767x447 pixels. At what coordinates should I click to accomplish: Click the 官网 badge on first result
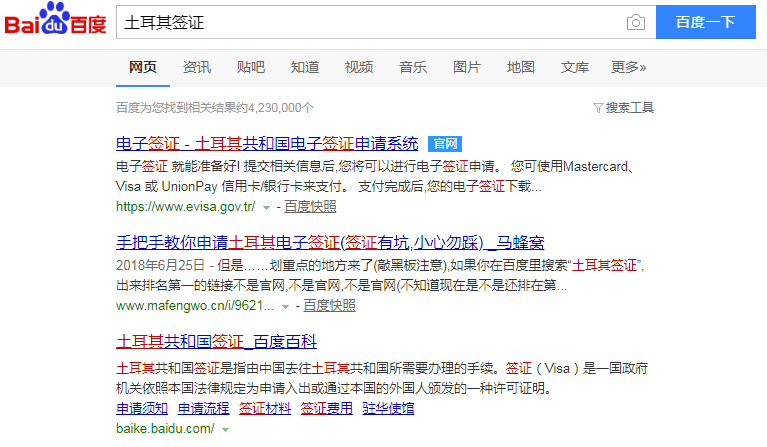click(445, 144)
